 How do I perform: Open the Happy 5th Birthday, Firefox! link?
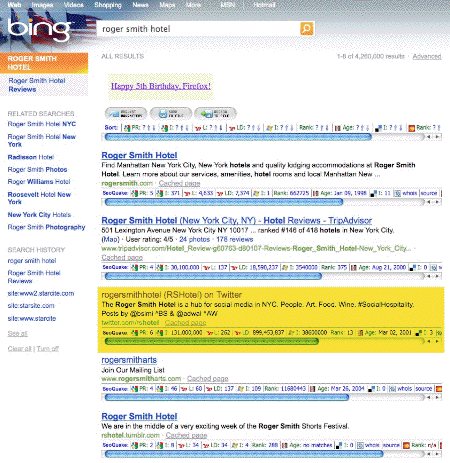pos(161,86)
